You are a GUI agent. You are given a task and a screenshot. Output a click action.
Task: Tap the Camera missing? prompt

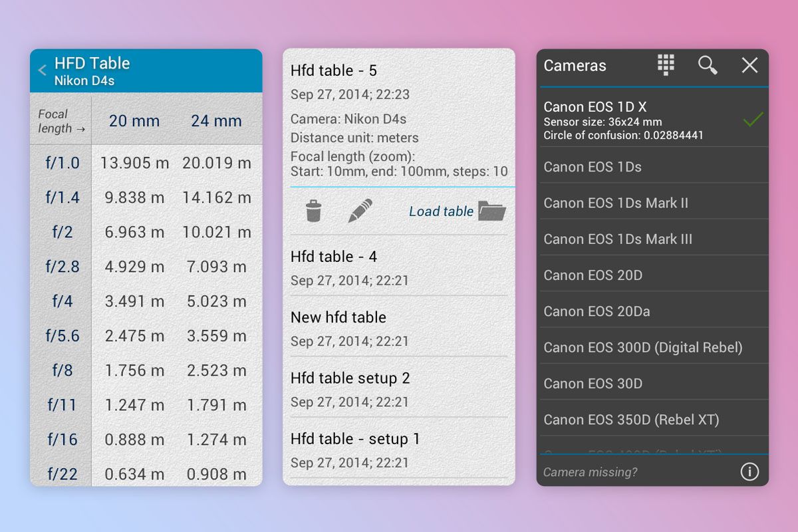click(591, 472)
